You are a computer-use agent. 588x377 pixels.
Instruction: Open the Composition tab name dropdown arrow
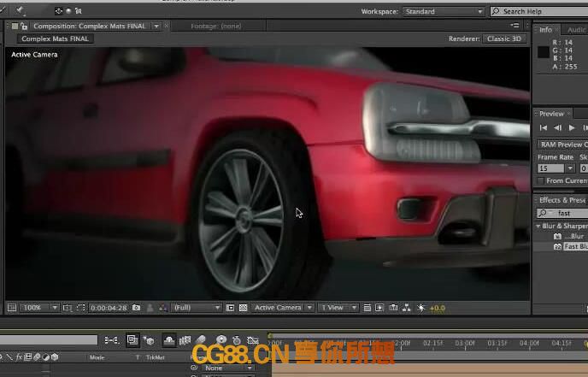pyautogui.click(x=156, y=26)
